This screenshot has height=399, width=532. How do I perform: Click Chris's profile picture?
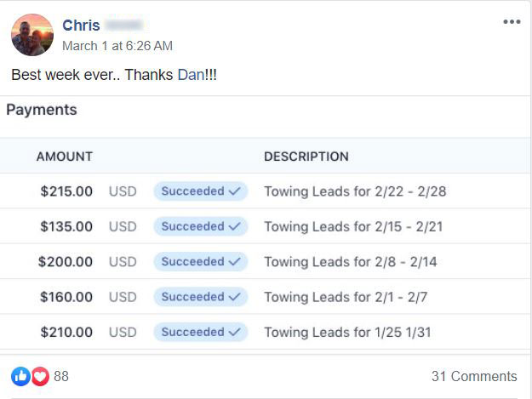pyautogui.click(x=32, y=35)
